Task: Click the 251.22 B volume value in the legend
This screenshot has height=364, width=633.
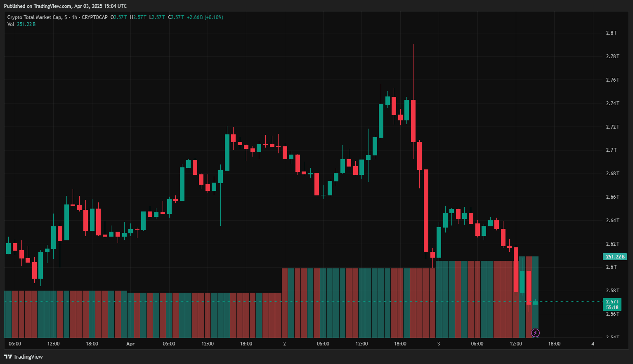Action: click(x=26, y=24)
